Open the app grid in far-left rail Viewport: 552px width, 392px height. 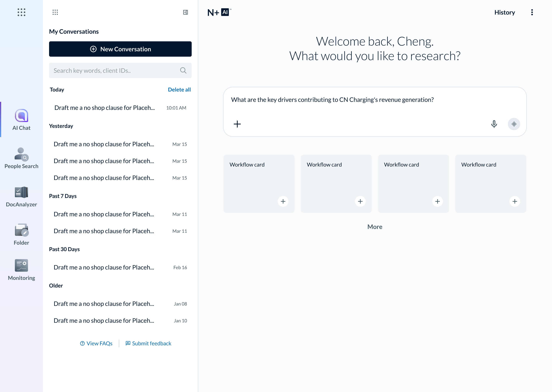point(21,12)
